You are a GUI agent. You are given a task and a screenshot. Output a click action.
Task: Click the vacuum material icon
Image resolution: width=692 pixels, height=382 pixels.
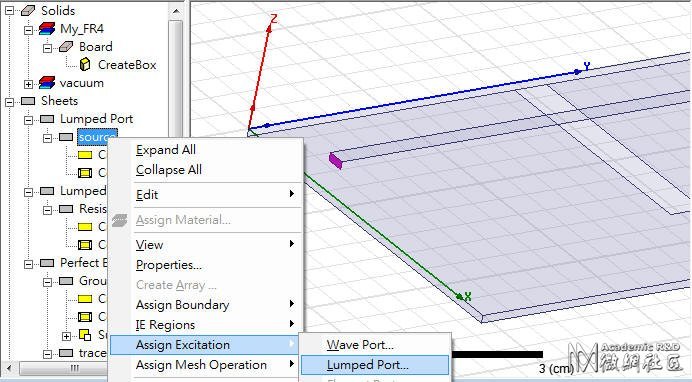click(47, 83)
